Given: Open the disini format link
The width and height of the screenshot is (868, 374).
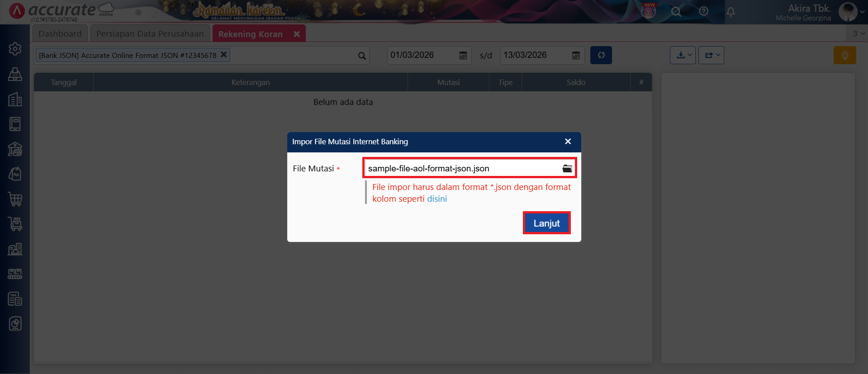Looking at the screenshot, I should click(x=436, y=199).
